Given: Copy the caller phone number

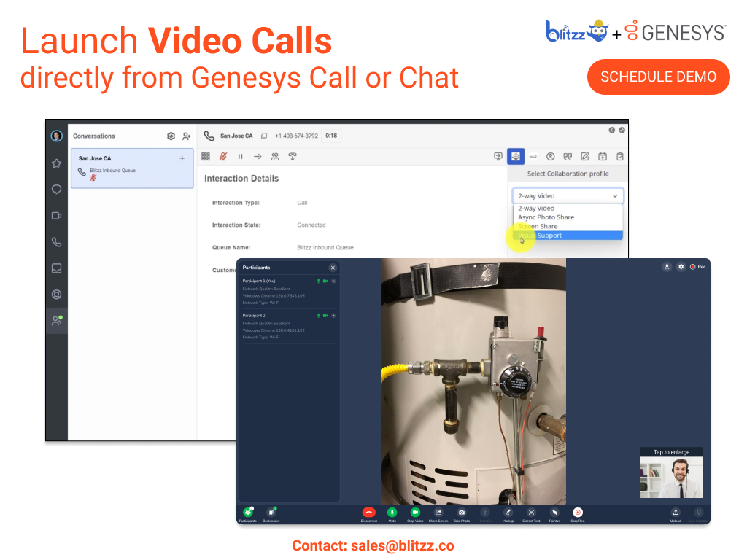Looking at the screenshot, I should tap(264, 136).
